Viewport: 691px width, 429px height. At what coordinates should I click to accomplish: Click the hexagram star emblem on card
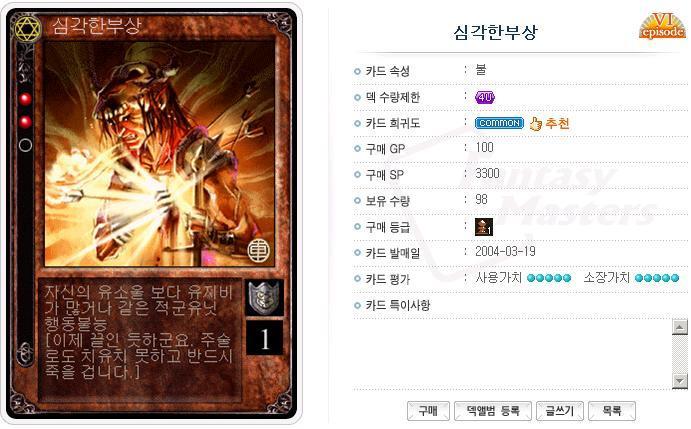pos(27,29)
